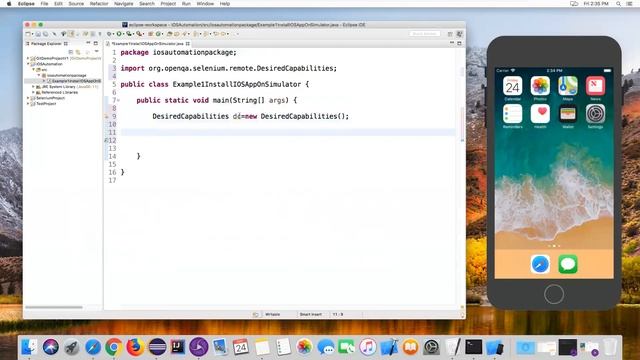
Task: Click the Package Explorer horizontal scrollbar
Action: point(54,307)
